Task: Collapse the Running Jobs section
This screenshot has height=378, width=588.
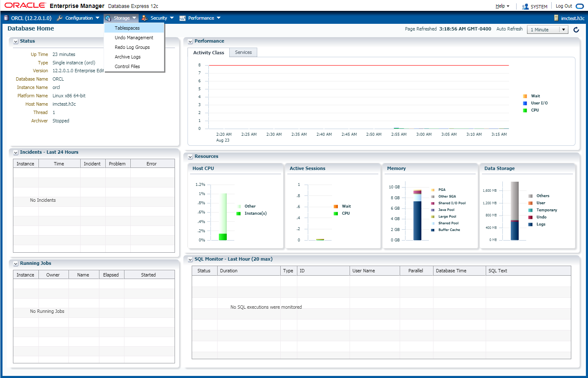Action: 16,264
